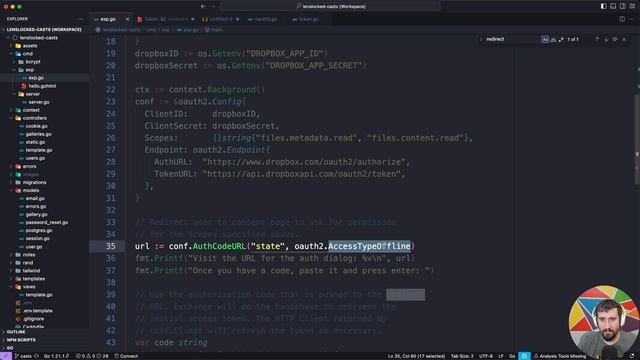Screen dimensions: 640x360
Task: Toggle Match Case in find widget
Action: point(545,39)
